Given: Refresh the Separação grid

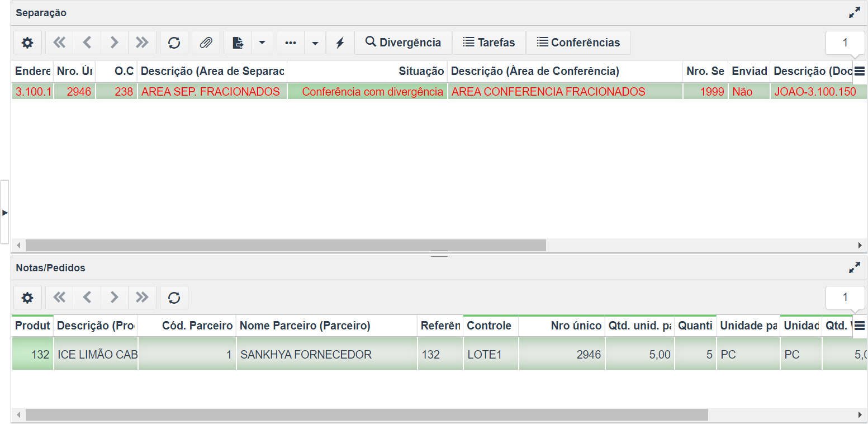Looking at the screenshot, I should click(x=174, y=43).
